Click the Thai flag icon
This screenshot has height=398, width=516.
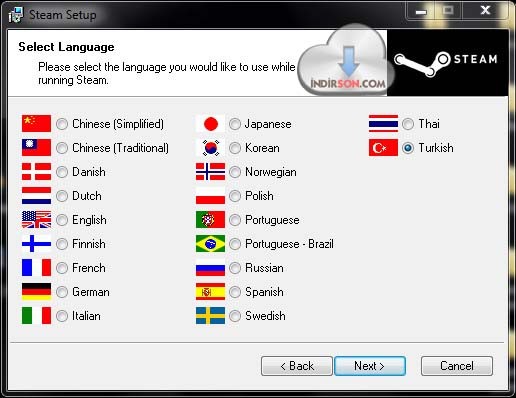[x=383, y=124]
